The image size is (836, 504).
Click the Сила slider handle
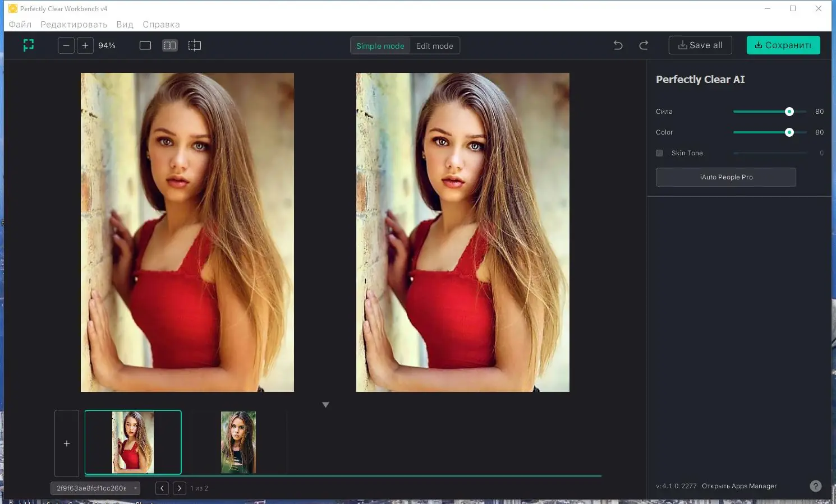[789, 112]
